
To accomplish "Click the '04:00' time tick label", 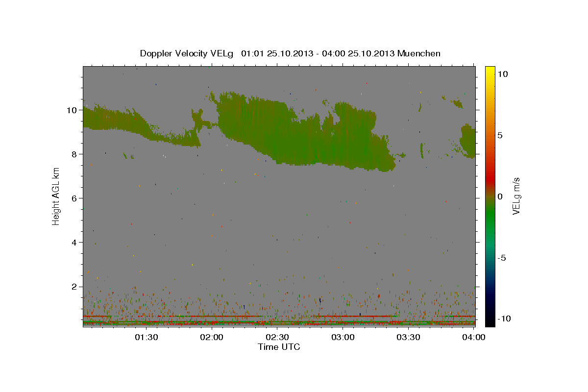I will tap(474, 337).
